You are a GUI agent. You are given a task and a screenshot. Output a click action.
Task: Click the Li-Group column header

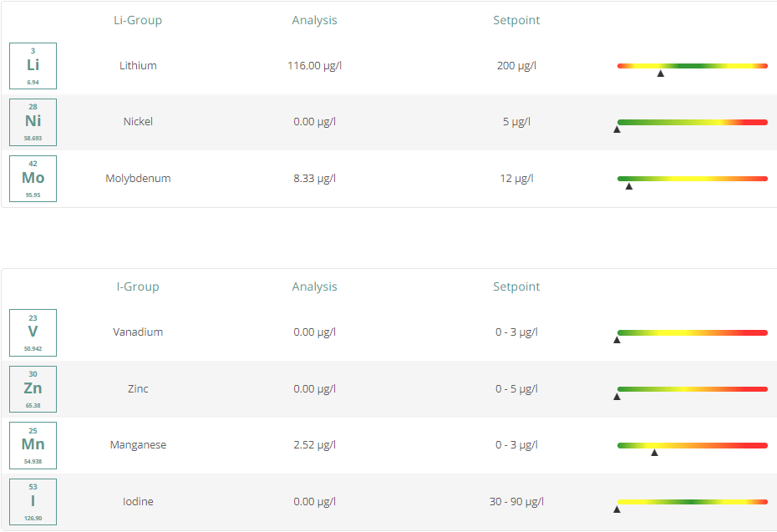pos(138,20)
